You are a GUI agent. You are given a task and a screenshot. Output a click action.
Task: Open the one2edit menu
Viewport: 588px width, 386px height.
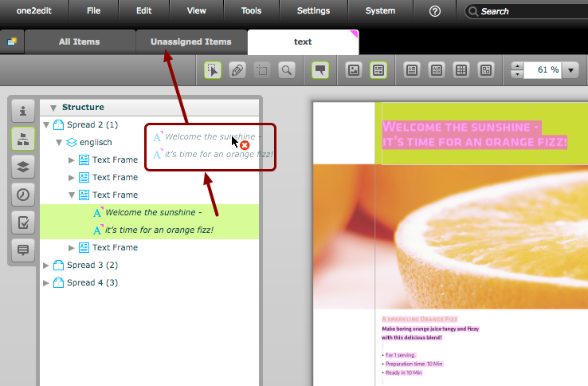click(x=34, y=11)
